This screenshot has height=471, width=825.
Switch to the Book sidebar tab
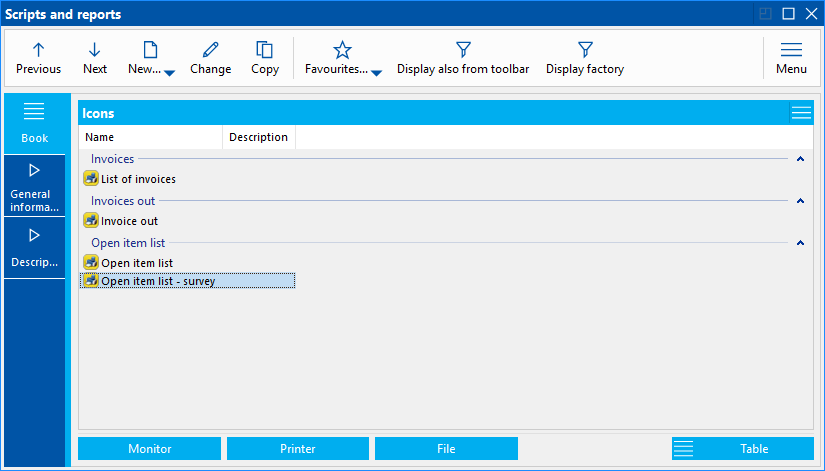click(x=35, y=124)
